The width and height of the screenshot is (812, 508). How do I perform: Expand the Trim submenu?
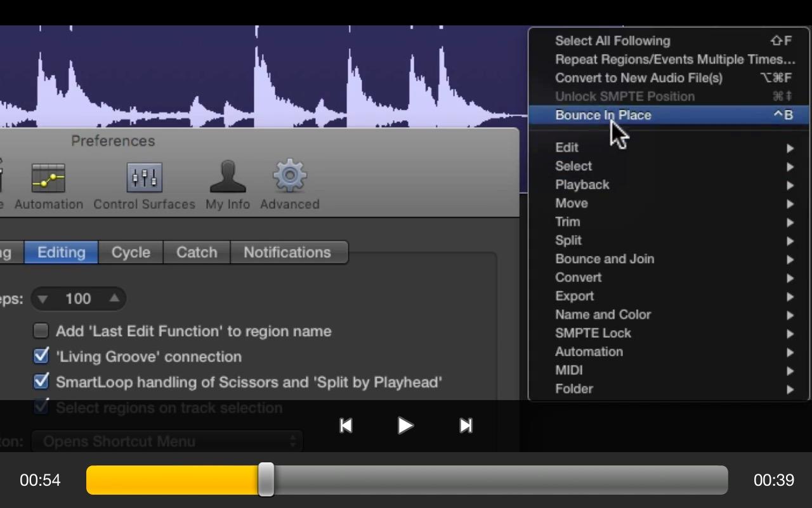669,222
